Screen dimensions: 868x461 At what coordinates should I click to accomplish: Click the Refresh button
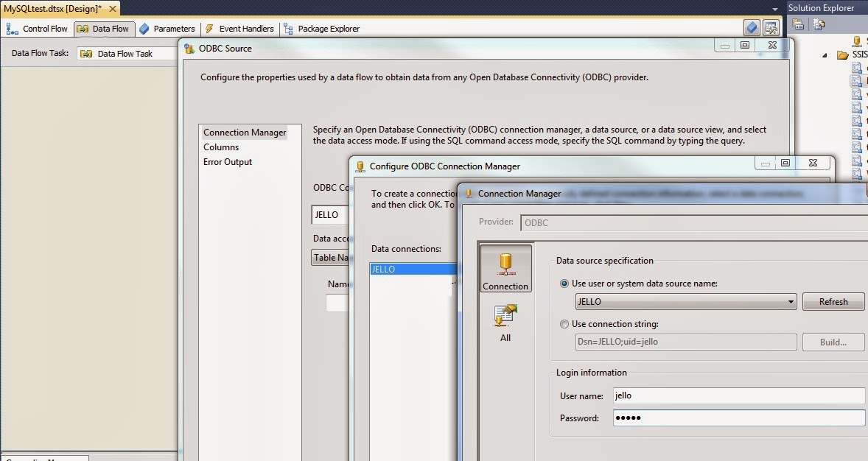click(833, 301)
